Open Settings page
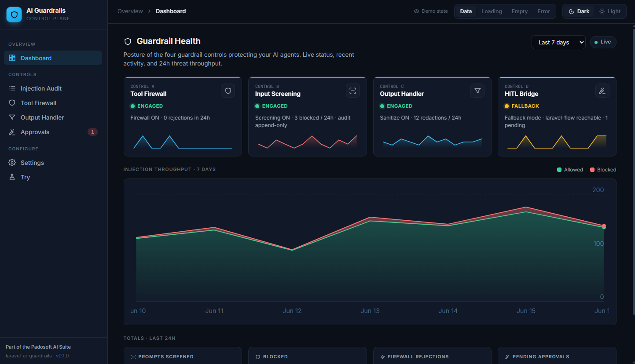Screen dimensions: 635x364 click(x=53, y=163)
